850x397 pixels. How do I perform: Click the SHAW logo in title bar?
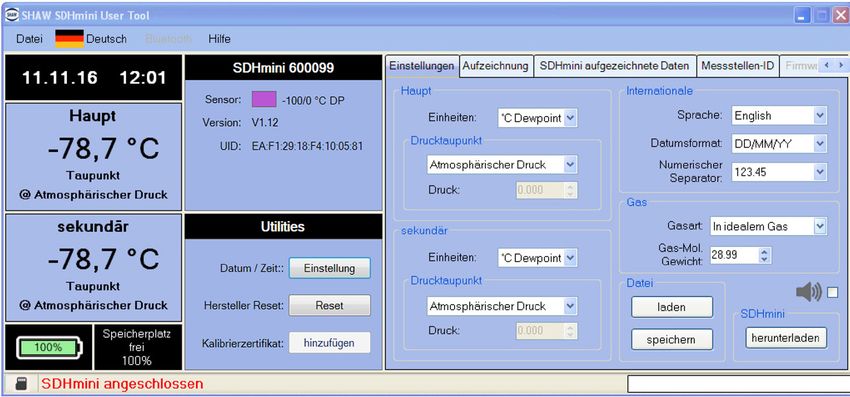click(10, 16)
